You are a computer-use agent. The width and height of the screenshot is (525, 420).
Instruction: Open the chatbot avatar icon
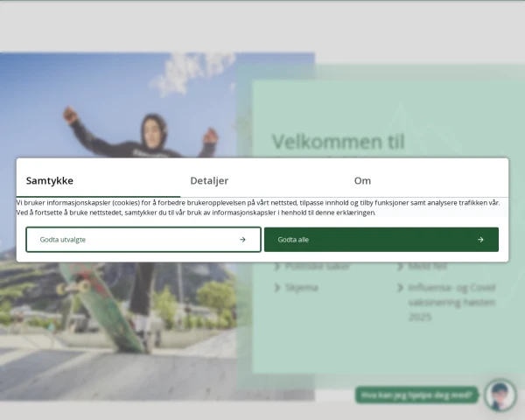500,395
